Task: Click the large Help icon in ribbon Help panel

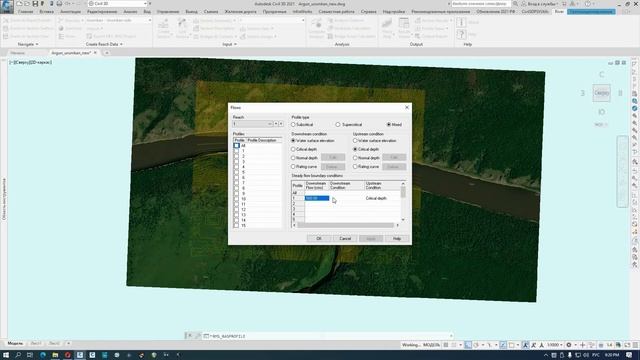Action: click(x=461, y=35)
